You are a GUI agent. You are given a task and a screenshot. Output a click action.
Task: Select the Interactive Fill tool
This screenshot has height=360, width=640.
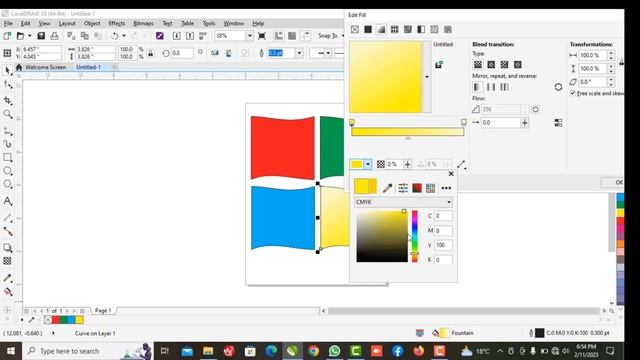[x=7, y=292]
